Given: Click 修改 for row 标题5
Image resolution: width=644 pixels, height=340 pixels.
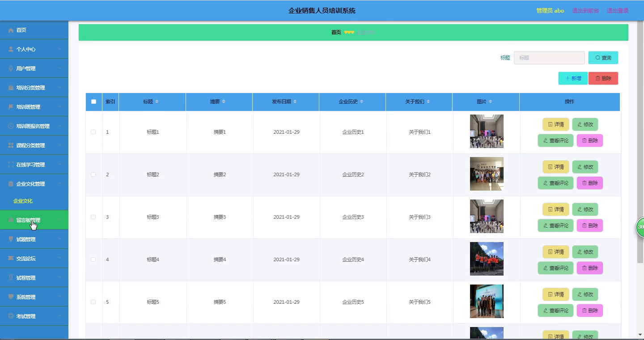Looking at the screenshot, I should (585, 294).
